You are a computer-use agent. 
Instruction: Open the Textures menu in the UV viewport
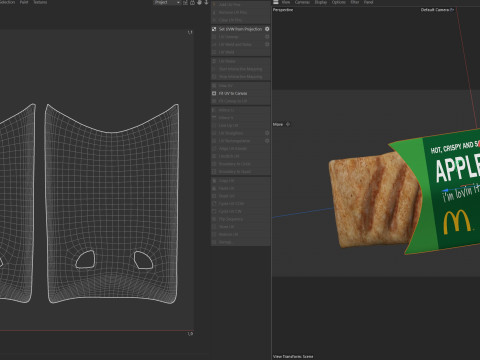(x=40, y=2)
